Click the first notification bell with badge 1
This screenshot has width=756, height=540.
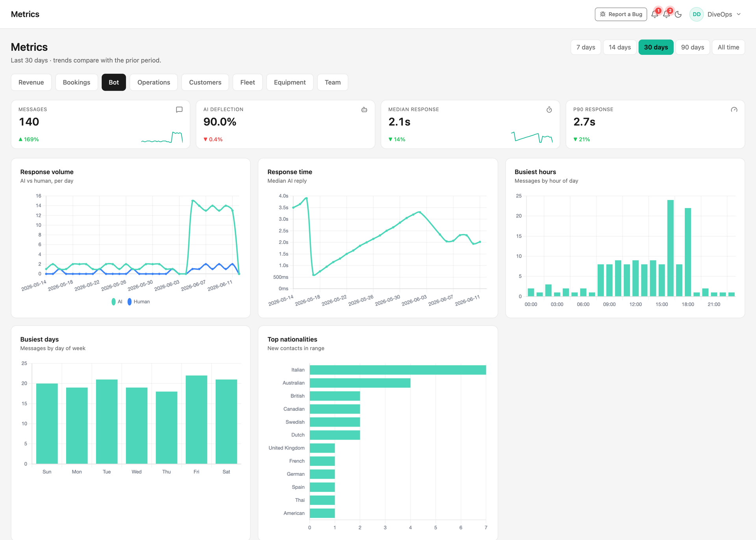coord(655,14)
